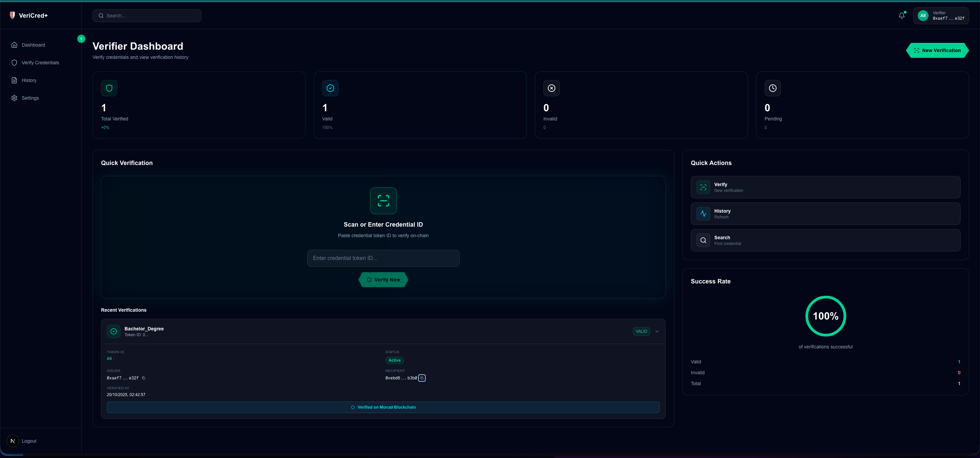Click the Search Find credential action
The height and width of the screenshot is (458, 980).
coord(825,241)
